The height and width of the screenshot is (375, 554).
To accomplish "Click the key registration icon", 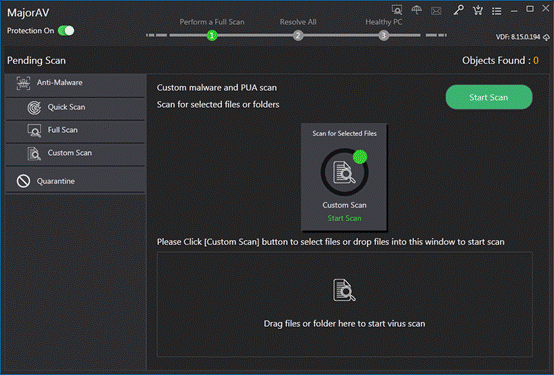I will click(x=459, y=10).
